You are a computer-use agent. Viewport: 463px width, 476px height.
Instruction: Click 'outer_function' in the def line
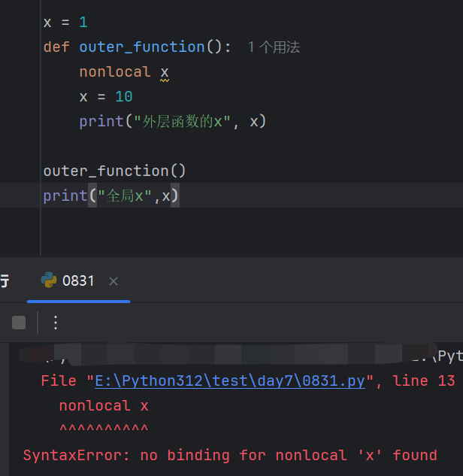[142, 47]
